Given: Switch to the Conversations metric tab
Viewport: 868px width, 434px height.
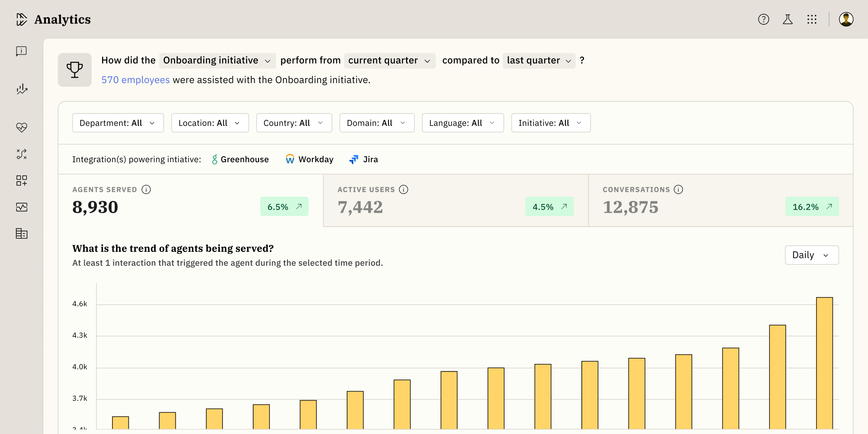Looking at the screenshot, I should click(720, 200).
